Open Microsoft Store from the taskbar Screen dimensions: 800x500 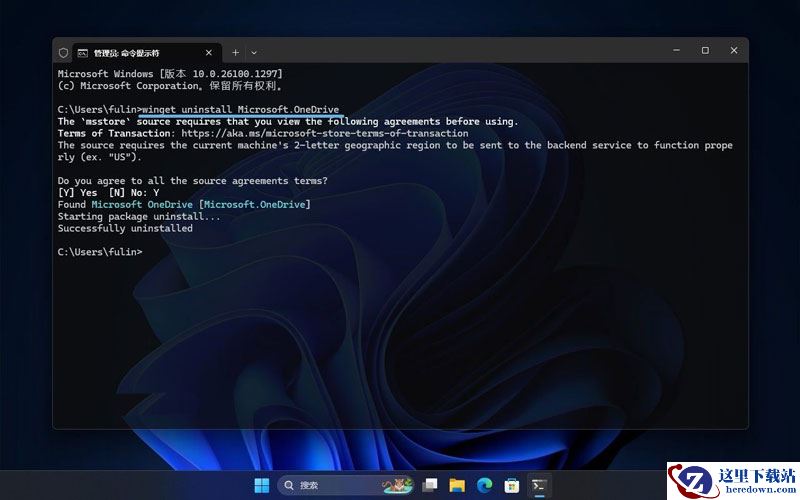click(x=511, y=485)
